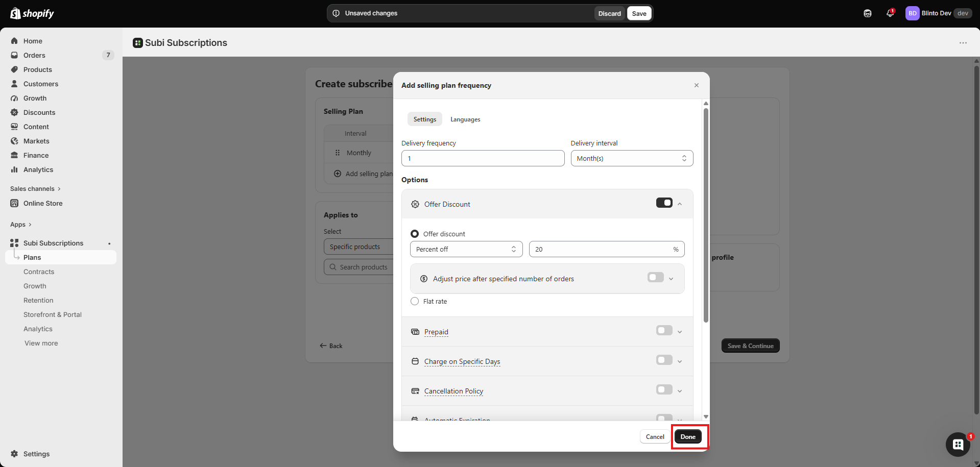The height and width of the screenshot is (467, 980).
Task: Enable Charge on Specific Days toggle
Action: point(664,360)
